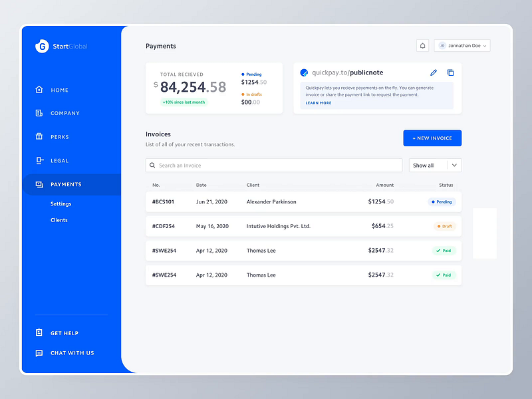Expand the Jonnathan Doe account menu
The width and height of the screenshot is (532, 399).
(462, 45)
